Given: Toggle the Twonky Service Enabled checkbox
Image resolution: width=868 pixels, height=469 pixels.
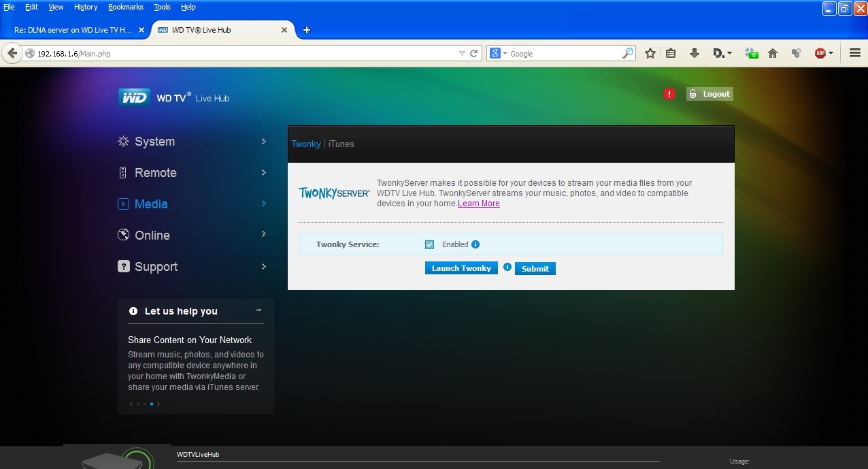Looking at the screenshot, I should 429,244.
